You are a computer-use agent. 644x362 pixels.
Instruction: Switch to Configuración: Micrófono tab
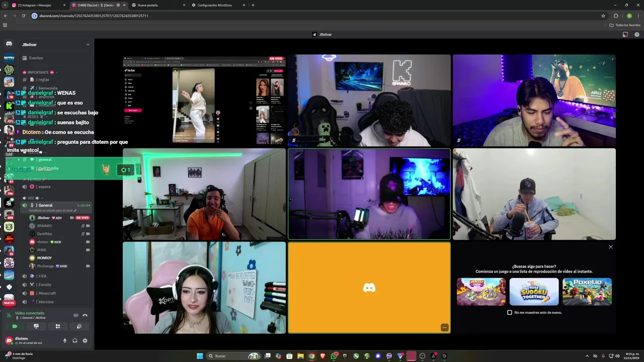coord(219,5)
